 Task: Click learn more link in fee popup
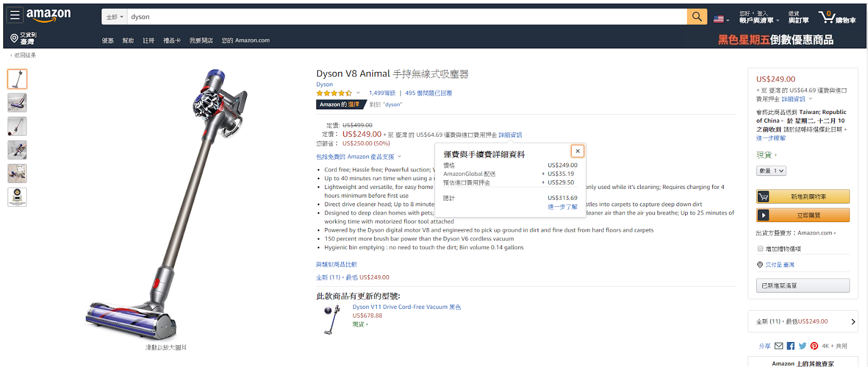[x=563, y=207]
